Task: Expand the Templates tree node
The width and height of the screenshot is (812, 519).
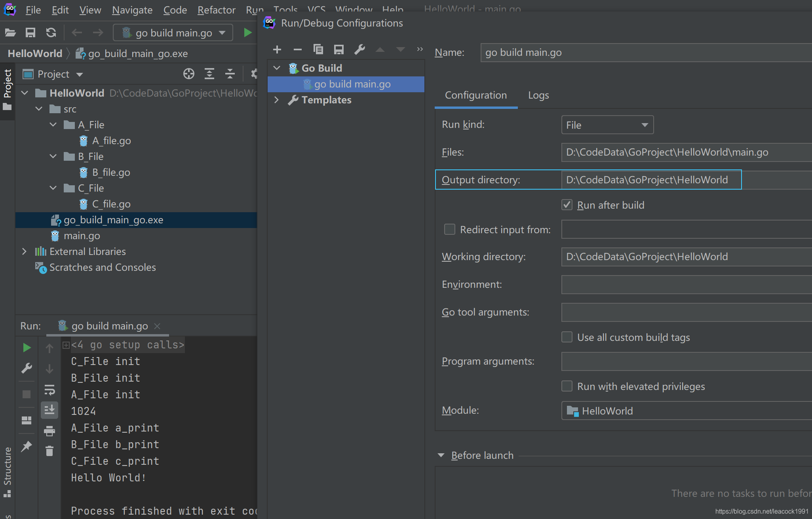Action: point(277,100)
